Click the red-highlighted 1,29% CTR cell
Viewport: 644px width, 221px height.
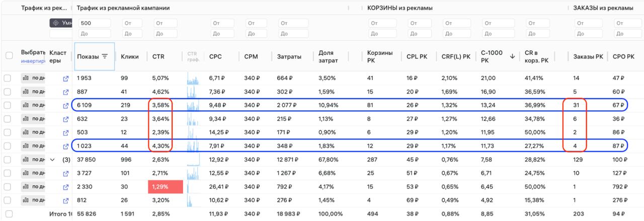[x=165, y=187]
